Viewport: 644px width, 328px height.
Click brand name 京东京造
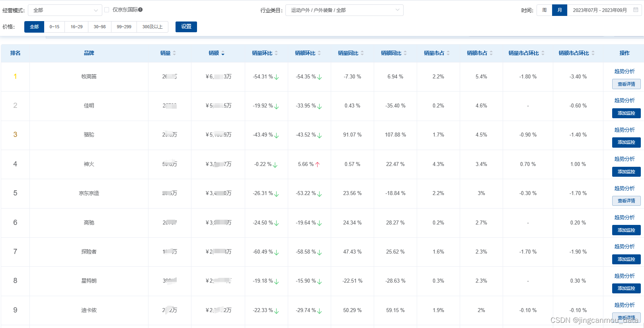coord(89,193)
